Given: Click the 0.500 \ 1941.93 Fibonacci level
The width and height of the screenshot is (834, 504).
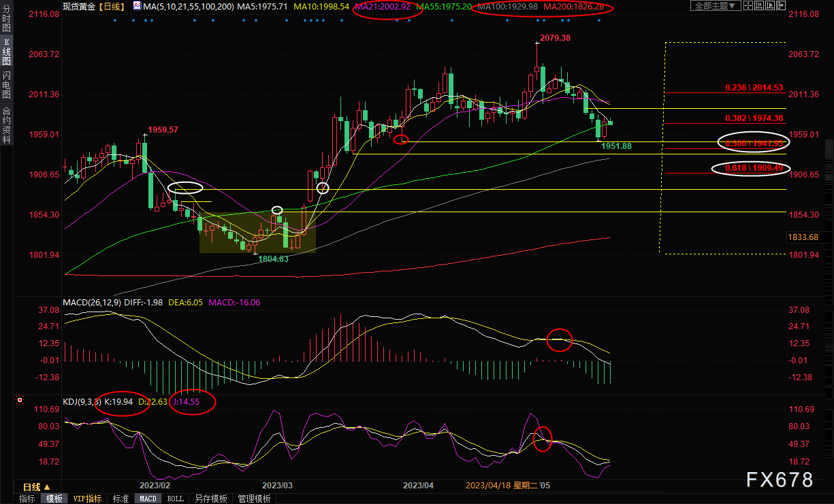Looking at the screenshot, I should pos(754,143).
